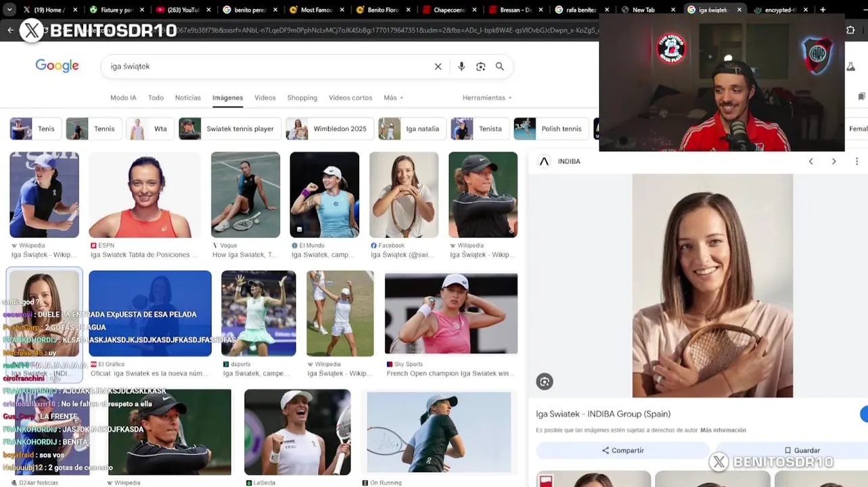Open 'French Open champion Iga Swiatek' caption

coord(450,373)
